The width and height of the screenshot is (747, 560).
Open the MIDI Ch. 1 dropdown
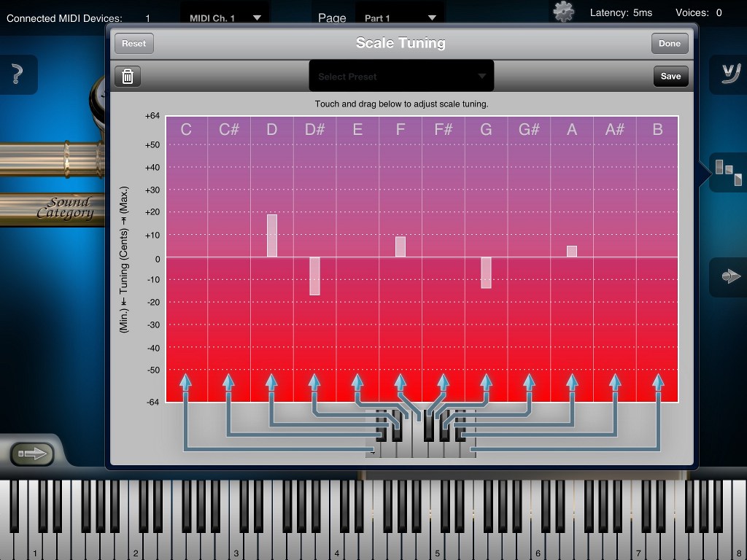pyautogui.click(x=225, y=17)
